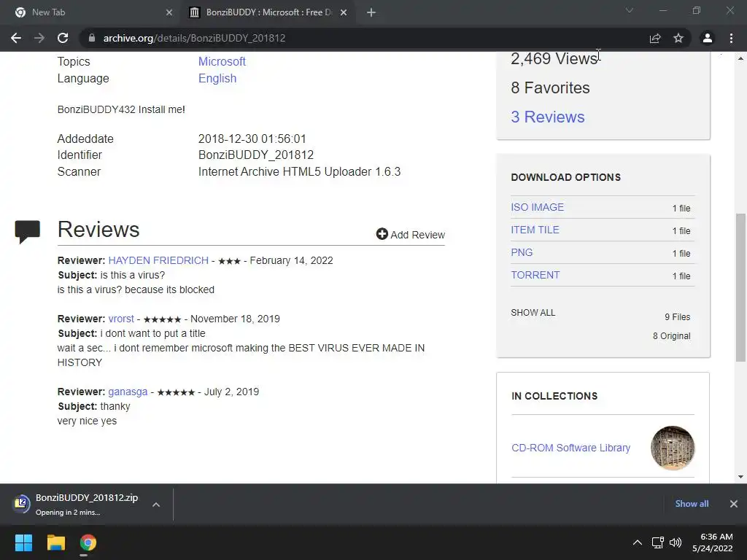Click the 8 Original files text

click(671, 335)
